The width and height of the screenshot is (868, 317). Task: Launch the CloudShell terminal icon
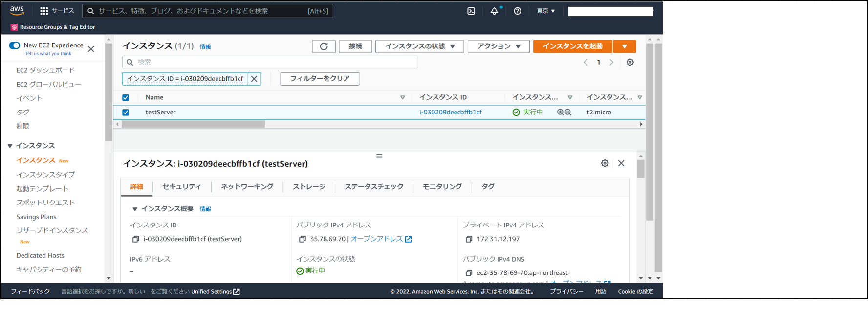click(x=471, y=11)
